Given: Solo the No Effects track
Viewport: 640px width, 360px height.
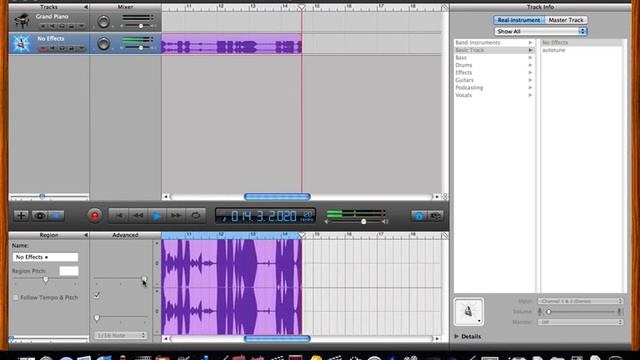Looking at the screenshot, I should (62, 49).
